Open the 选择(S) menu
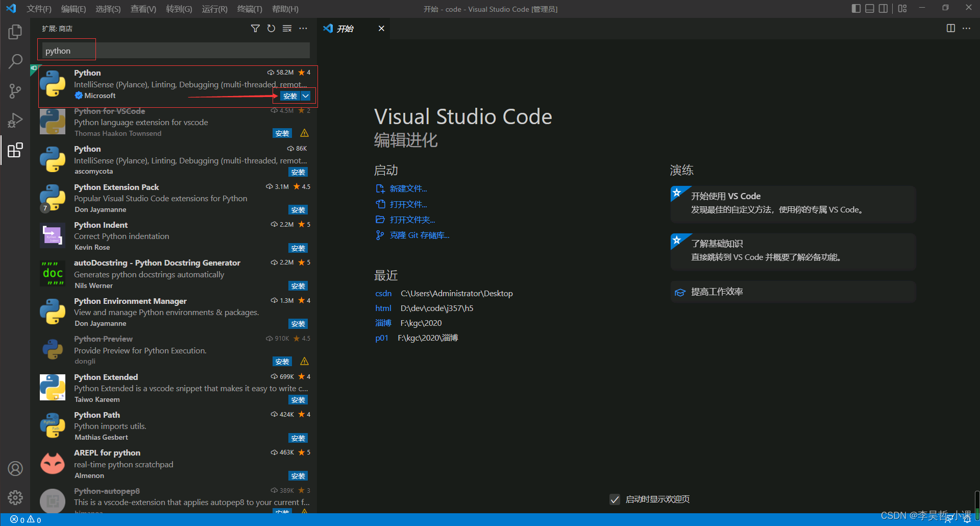The height and width of the screenshot is (526, 980). (x=108, y=9)
